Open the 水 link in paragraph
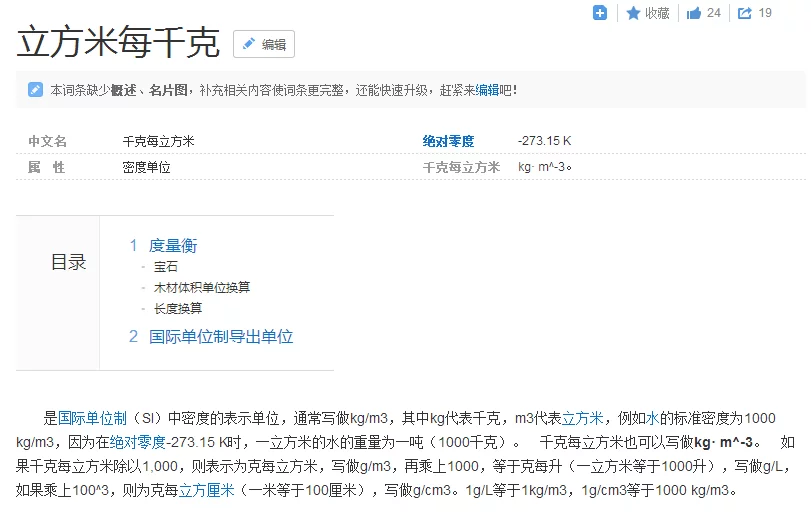811x524 pixels. pos(652,418)
